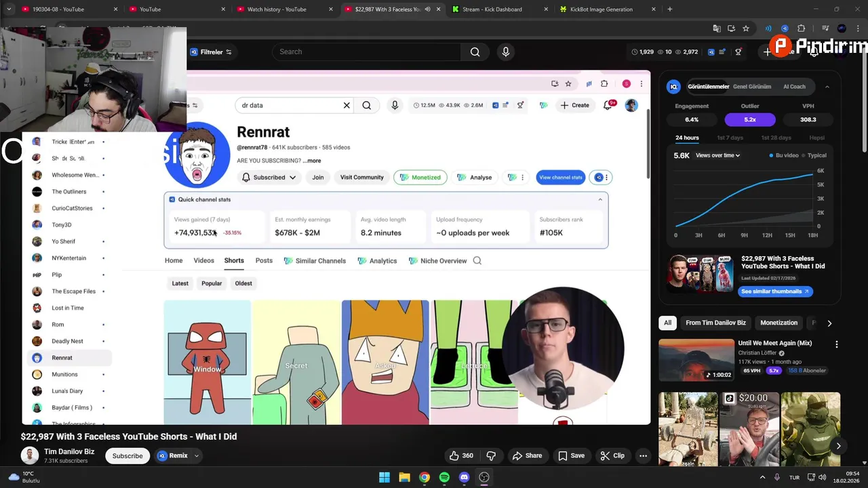Show more topic chips with the right arrow
This screenshot has width=868, height=488.
coord(829,323)
